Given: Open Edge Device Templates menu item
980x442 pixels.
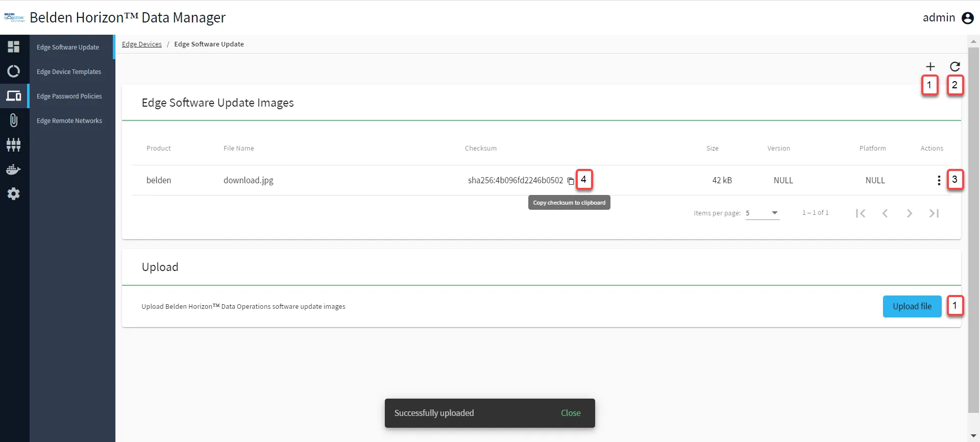Looking at the screenshot, I should tap(72, 71).
